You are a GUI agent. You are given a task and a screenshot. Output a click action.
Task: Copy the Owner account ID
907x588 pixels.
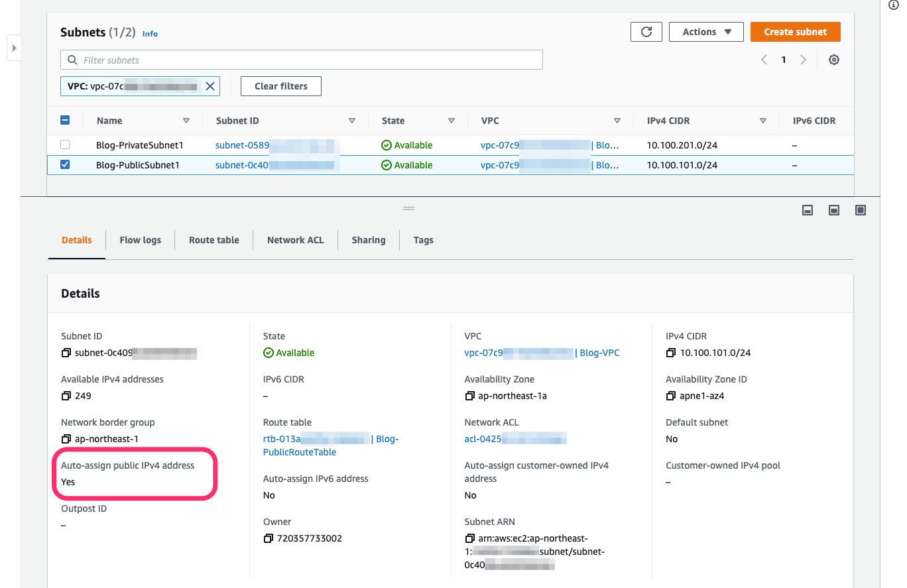point(268,539)
